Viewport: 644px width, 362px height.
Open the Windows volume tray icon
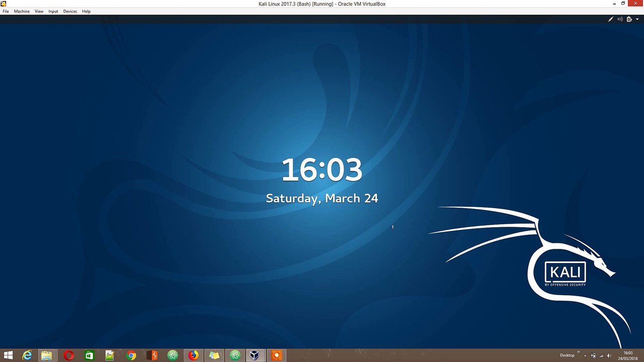click(609, 356)
